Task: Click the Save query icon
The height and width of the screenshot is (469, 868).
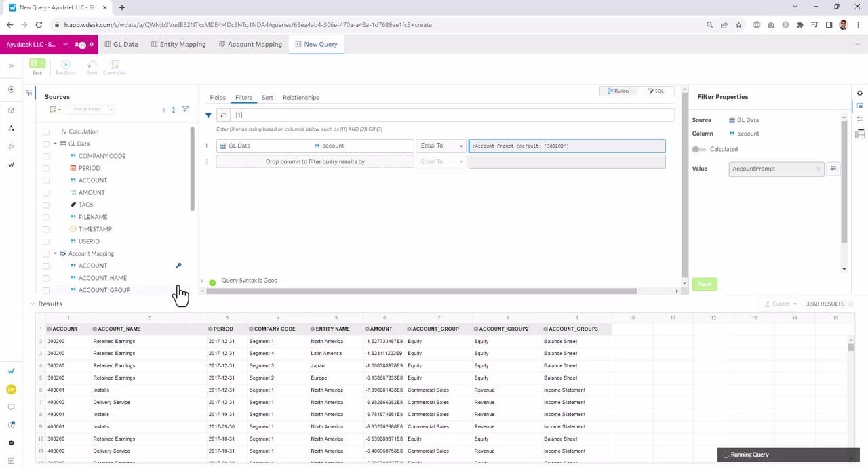Action: 35,64
